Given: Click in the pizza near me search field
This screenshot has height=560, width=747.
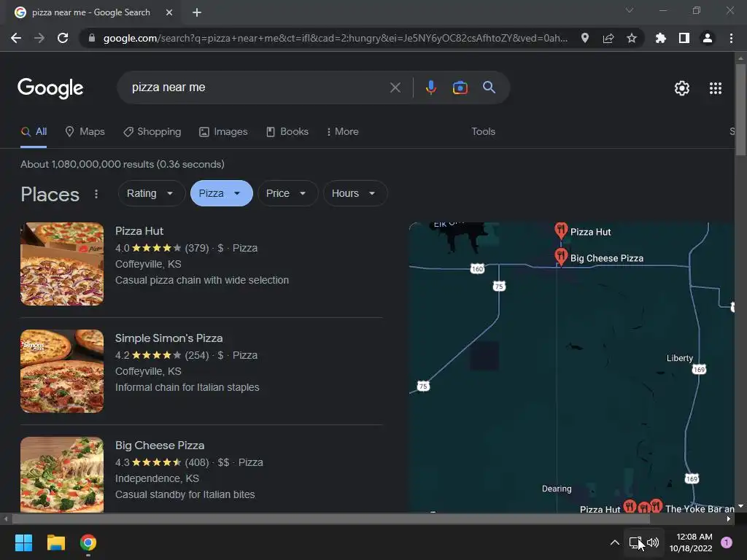Looking at the screenshot, I should (258, 87).
